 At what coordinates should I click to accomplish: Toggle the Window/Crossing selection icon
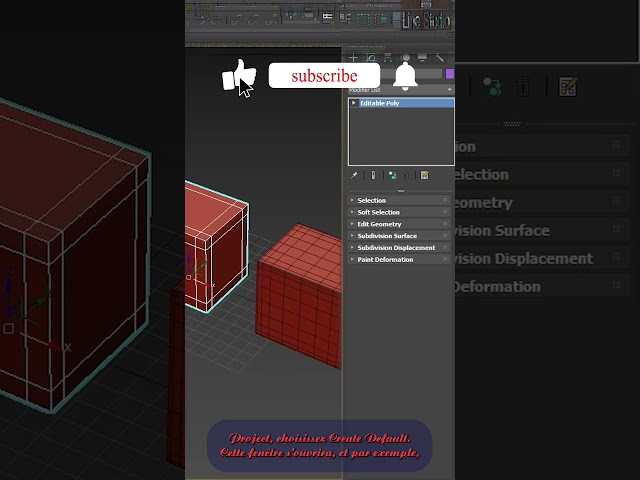[x=380, y=19]
